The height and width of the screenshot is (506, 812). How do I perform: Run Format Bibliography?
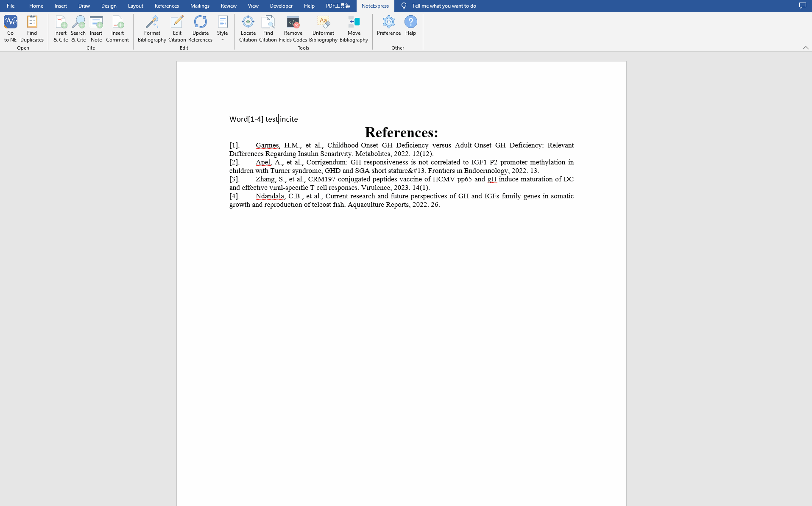pos(152,28)
